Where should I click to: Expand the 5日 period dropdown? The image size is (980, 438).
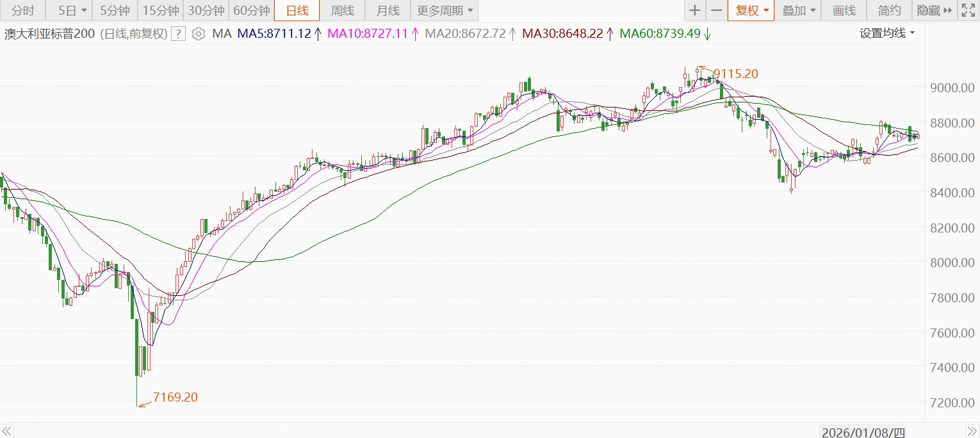pyautogui.click(x=72, y=10)
